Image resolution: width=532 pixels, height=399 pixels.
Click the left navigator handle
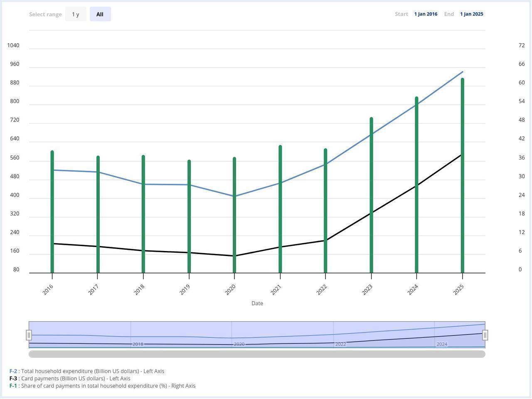tap(29, 335)
